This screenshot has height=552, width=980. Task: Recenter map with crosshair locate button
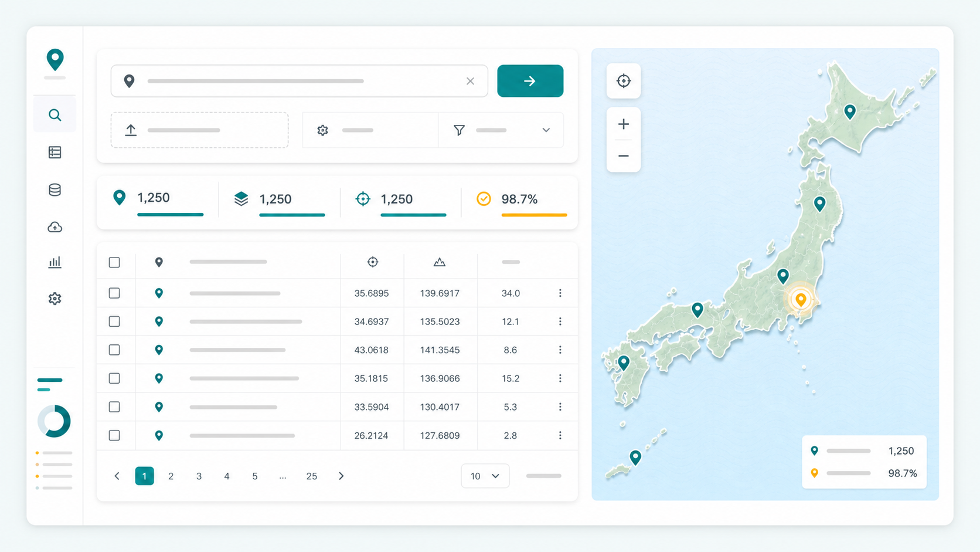[x=623, y=81]
